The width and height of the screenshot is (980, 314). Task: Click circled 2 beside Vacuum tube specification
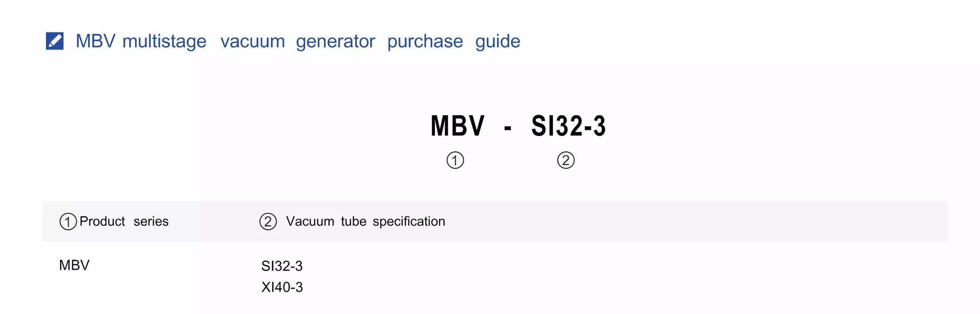point(268,222)
